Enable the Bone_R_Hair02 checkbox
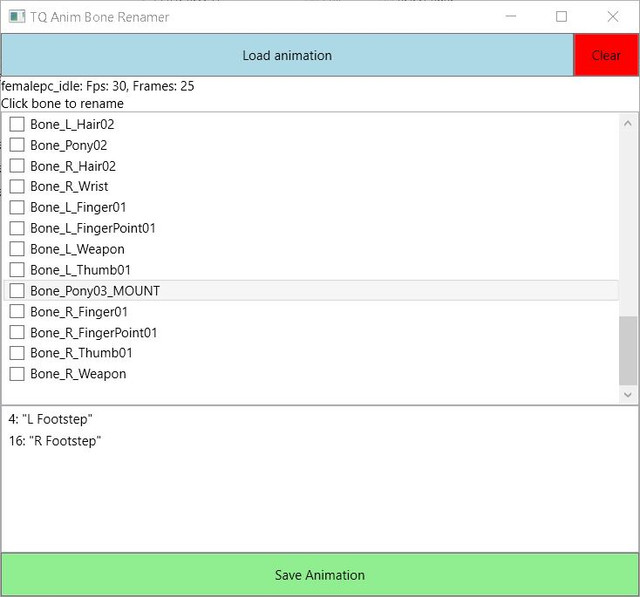Screen dimensions: 640x597 point(17,166)
